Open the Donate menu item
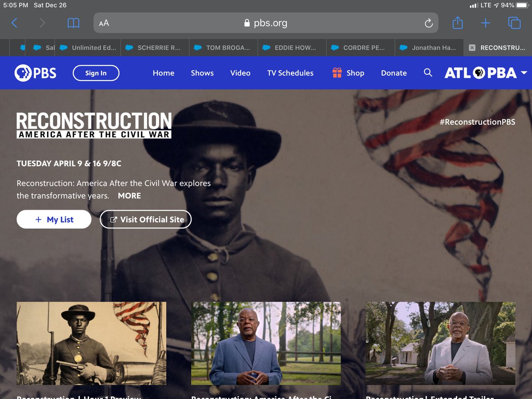Image resolution: width=532 pixels, height=399 pixels. [394, 73]
